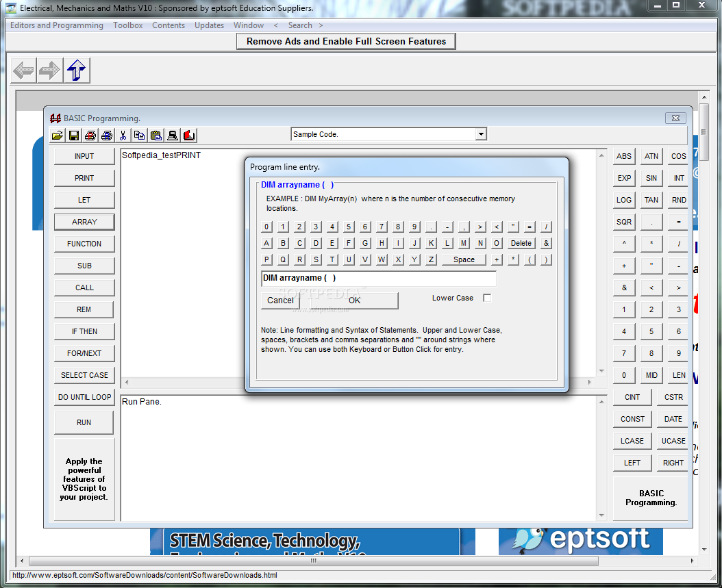Click the copy documents icon
This screenshot has height=588, width=722.
[140, 136]
